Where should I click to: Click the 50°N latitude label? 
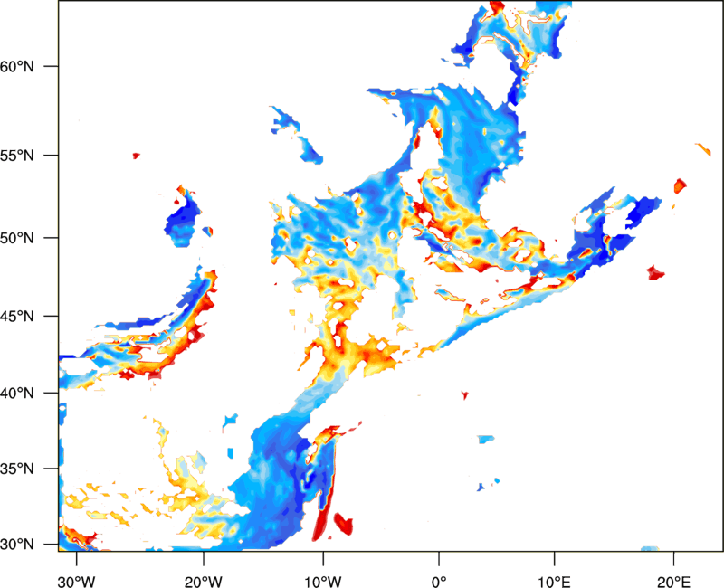17,238
